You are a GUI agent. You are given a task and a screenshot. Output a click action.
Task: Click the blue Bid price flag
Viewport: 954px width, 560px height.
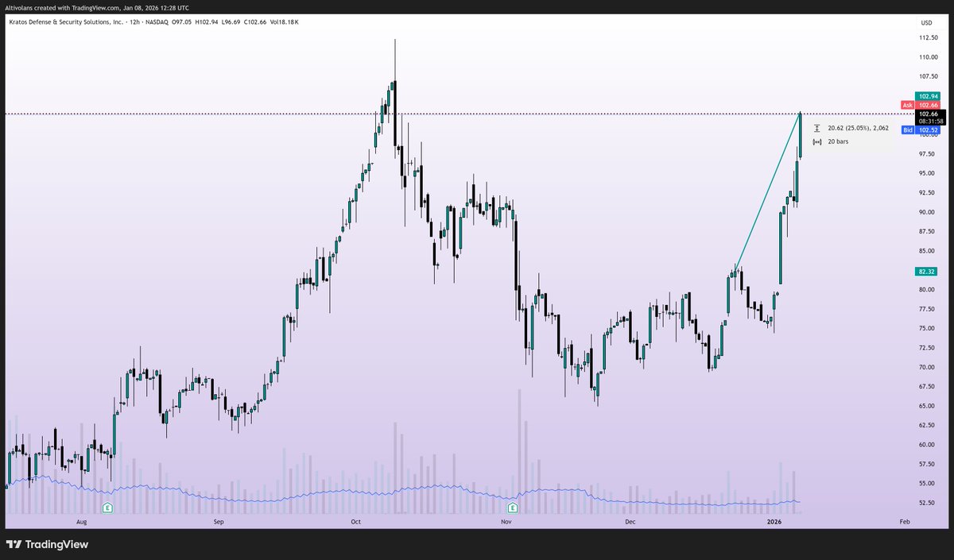(922, 129)
